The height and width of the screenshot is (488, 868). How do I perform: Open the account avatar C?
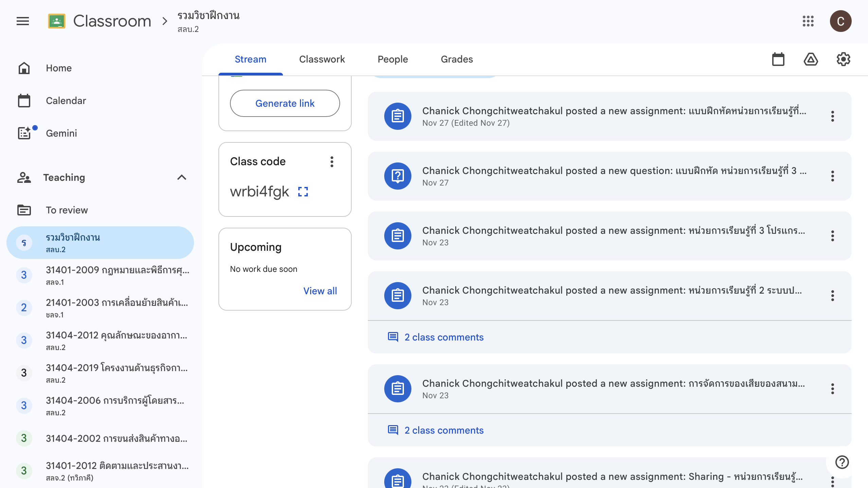tap(840, 21)
